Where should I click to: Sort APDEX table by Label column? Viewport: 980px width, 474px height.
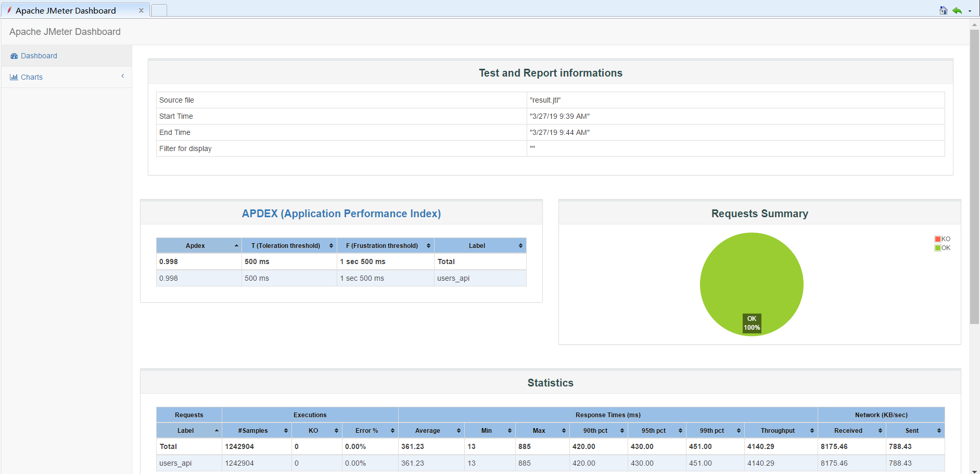(480, 245)
